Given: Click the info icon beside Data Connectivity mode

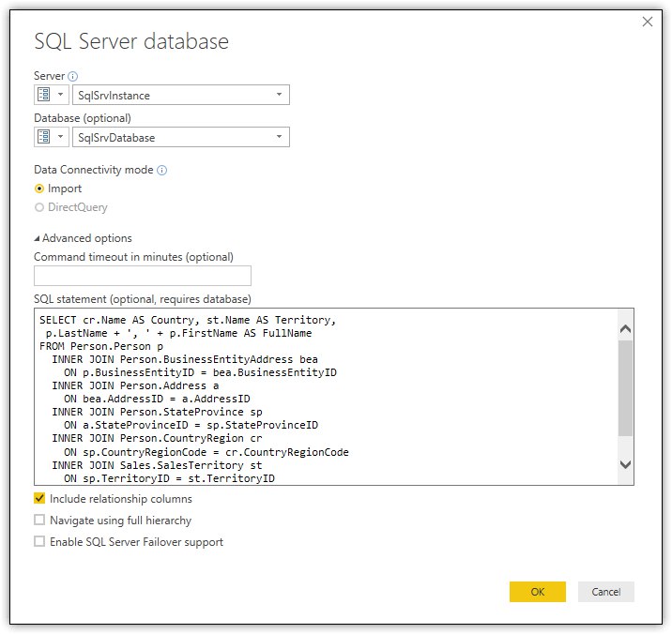Looking at the screenshot, I should [162, 170].
